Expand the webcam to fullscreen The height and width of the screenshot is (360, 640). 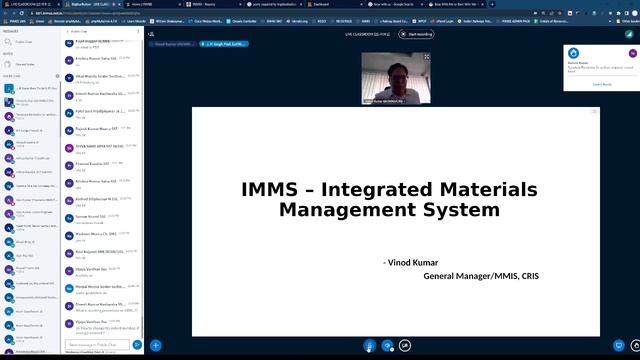pyautogui.click(x=427, y=57)
